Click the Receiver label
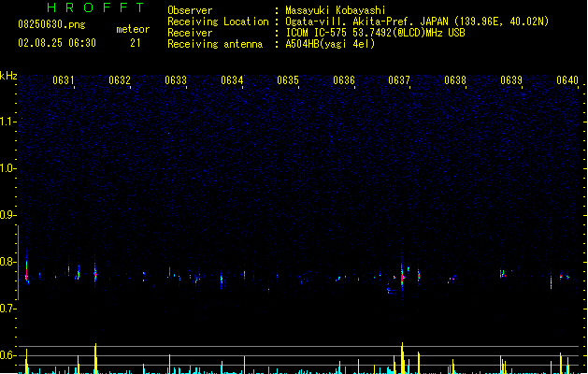 (x=190, y=33)
